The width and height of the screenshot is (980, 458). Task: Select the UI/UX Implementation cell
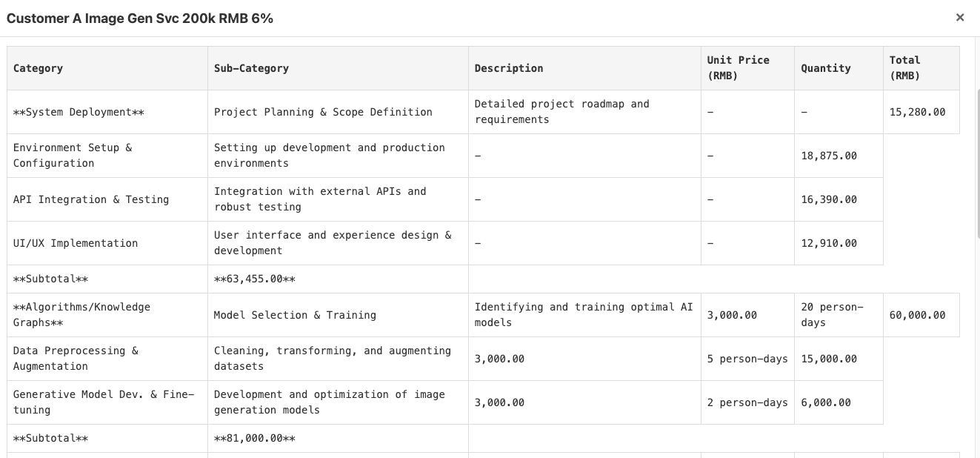click(76, 243)
